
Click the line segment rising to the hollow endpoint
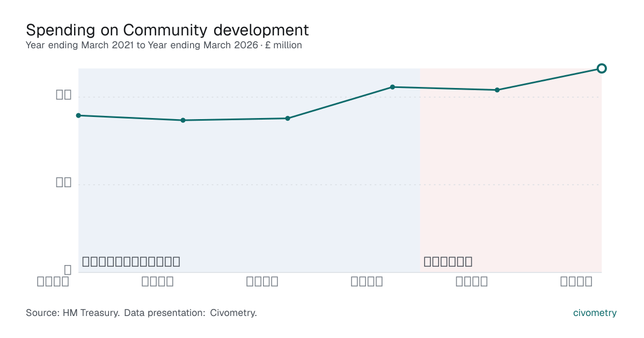(549, 79)
